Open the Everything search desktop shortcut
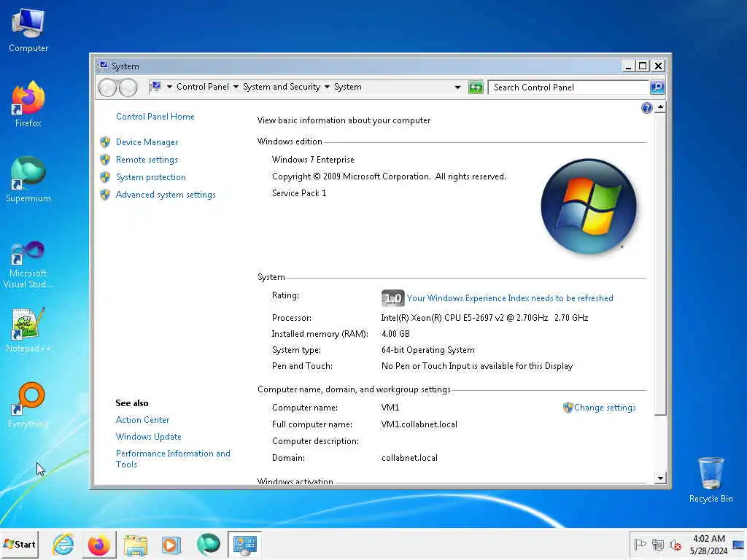The image size is (747, 560). point(28,405)
